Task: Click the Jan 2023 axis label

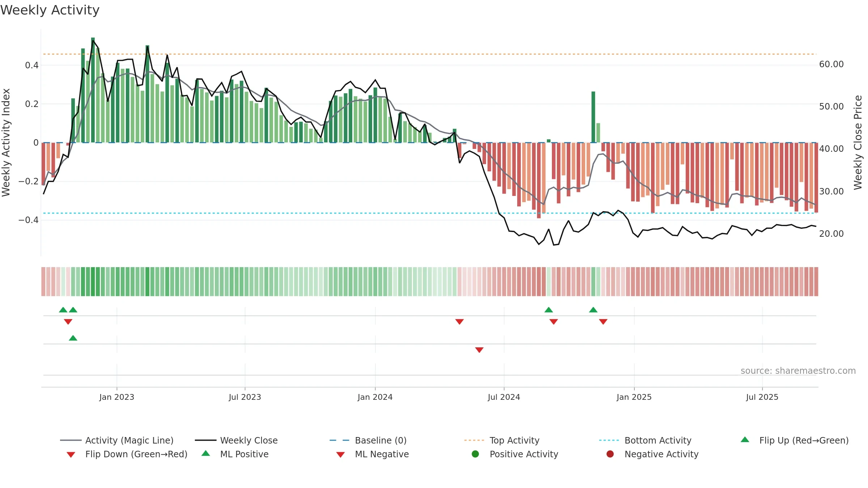Action: click(117, 397)
